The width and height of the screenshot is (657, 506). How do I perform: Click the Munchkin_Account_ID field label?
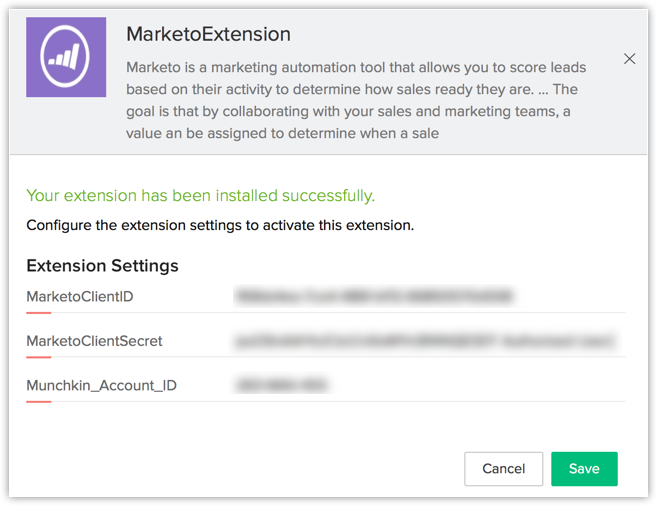pos(101,385)
